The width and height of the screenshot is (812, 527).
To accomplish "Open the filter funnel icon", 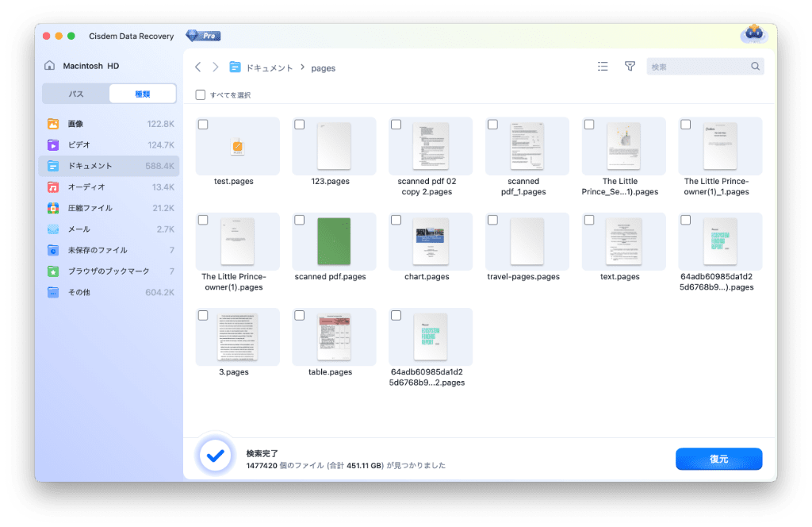I will [630, 67].
